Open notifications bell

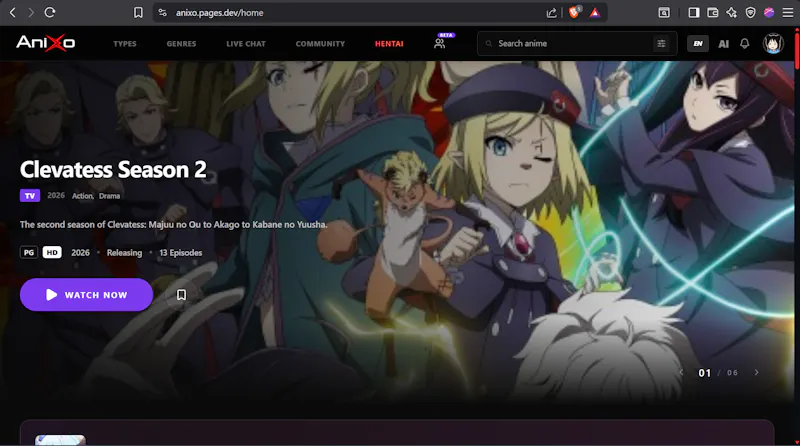[x=745, y=43]
